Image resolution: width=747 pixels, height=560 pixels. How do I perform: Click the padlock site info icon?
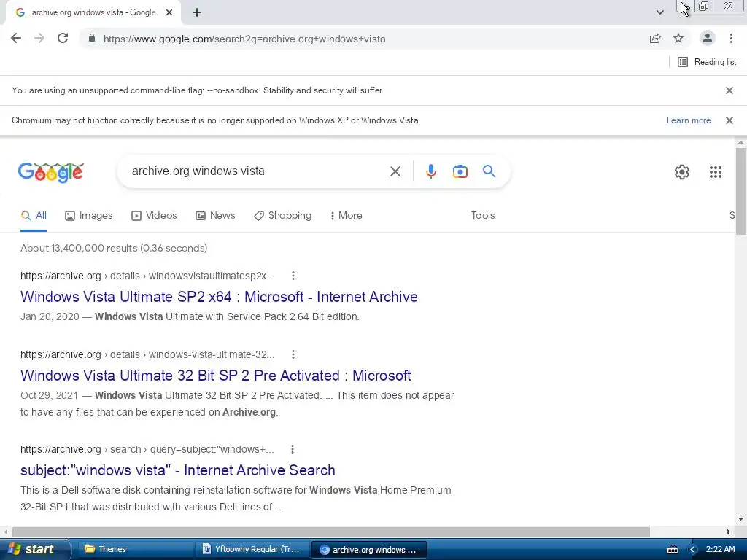coord(92,39)
